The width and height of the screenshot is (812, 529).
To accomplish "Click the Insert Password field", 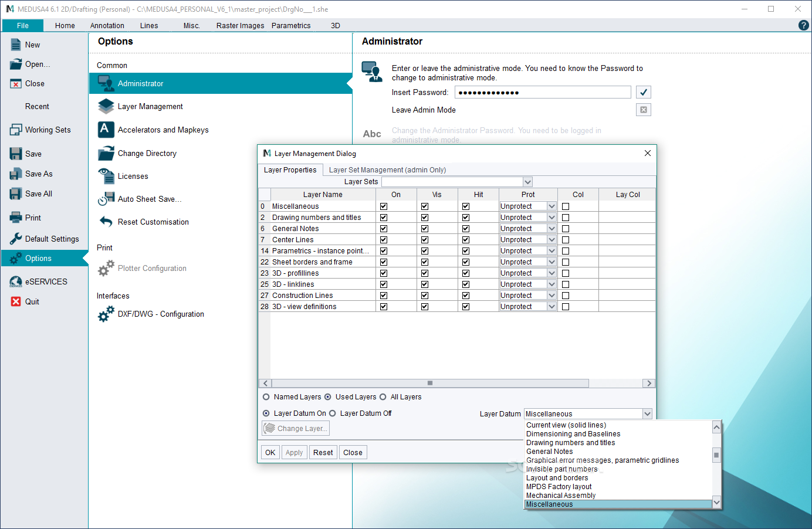I will click(x=543, y=92).
